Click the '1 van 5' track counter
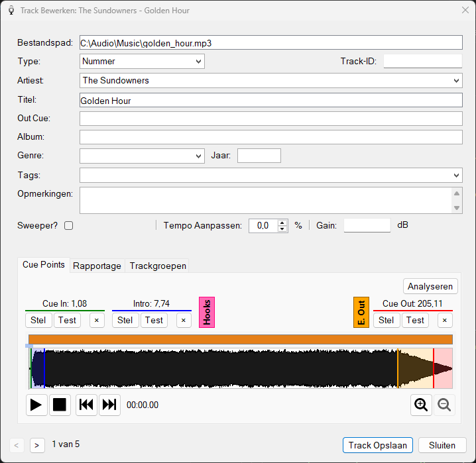Viewport: 476px width, 463px height. pyautogui.click(x=66, y=444)
